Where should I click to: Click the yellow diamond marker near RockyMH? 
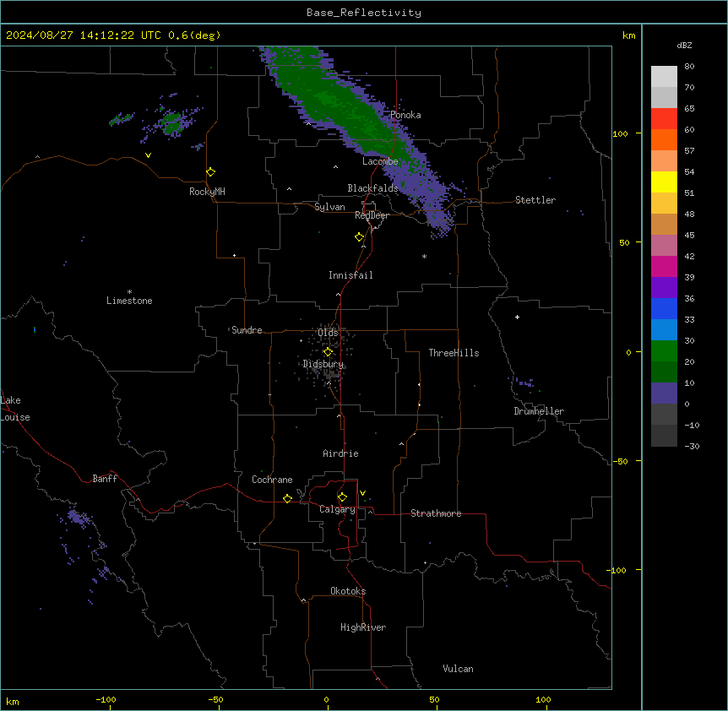[210, 172]
